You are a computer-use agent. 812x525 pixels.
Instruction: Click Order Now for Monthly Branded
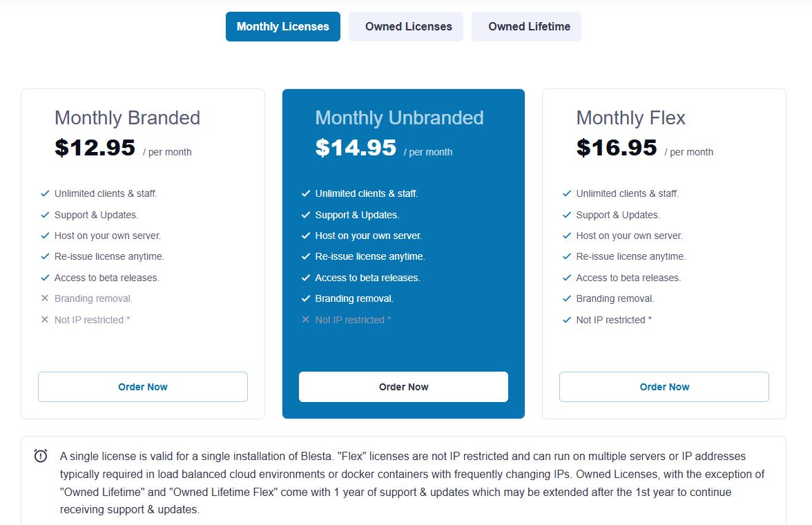tap(142, 387)
